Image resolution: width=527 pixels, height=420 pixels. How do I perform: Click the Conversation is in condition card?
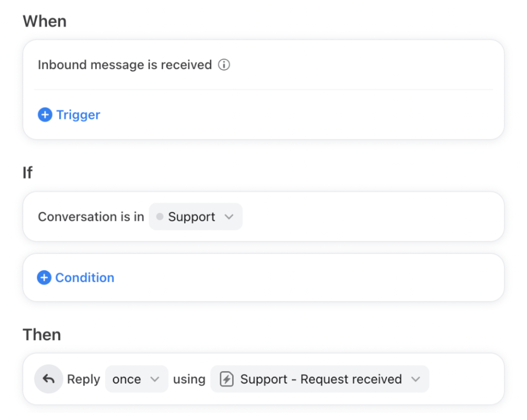[91, 216]
